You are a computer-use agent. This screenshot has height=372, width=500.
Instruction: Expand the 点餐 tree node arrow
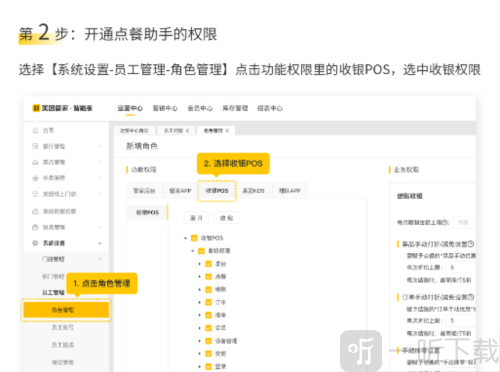pos(200,276)
